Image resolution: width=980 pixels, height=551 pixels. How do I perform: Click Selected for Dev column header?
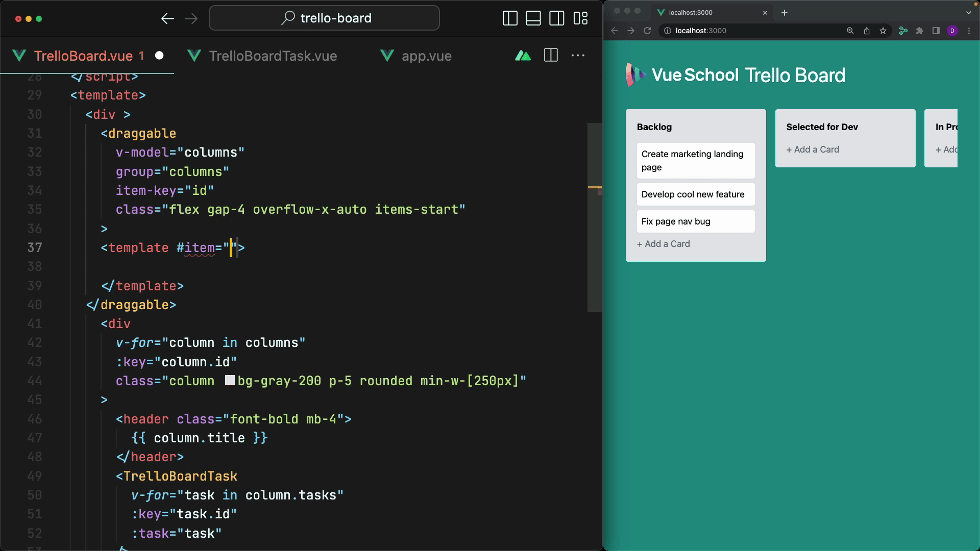(822, 127)
